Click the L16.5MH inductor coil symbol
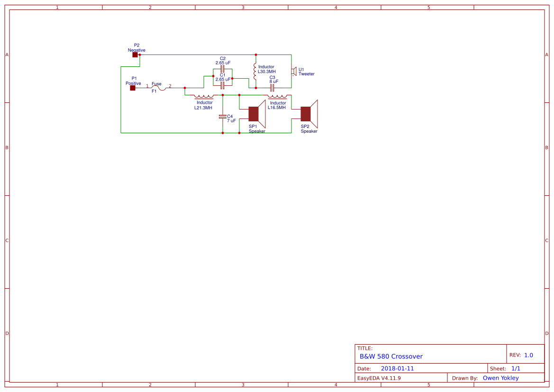This screenshot has width=554, height=392. [x=277, y=96]
